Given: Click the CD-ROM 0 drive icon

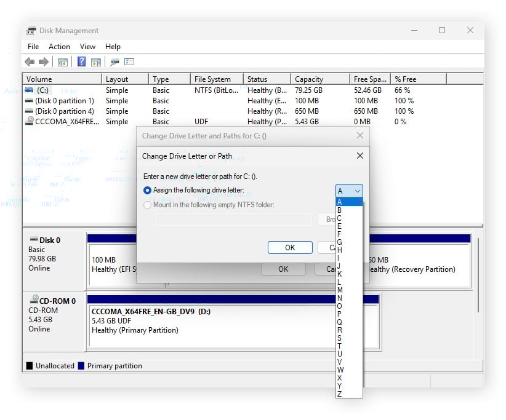Looking at the screenshot, I should click(x=34, y=299).
